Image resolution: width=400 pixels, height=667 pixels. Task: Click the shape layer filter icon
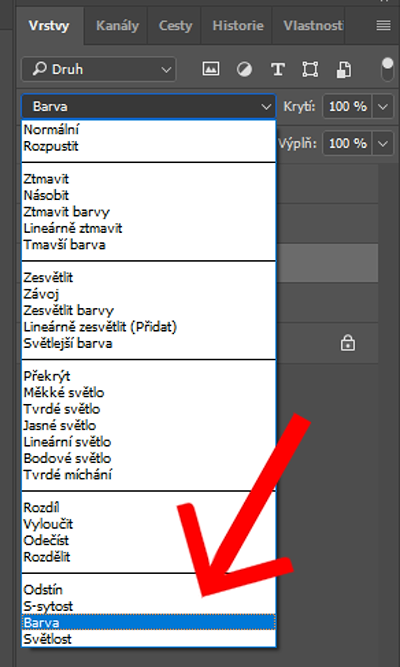(x=310, y=69)
